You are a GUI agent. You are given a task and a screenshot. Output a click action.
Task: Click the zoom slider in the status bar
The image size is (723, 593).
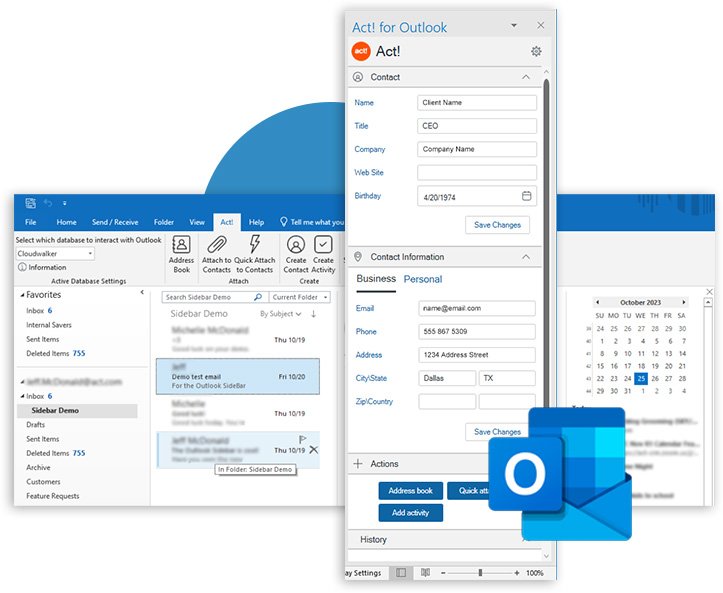481,573
